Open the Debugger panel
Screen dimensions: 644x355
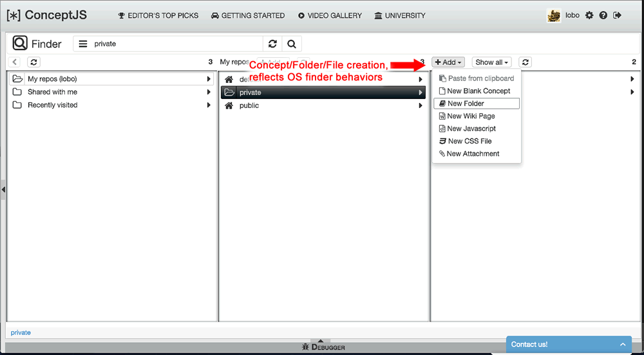[323, 347]
